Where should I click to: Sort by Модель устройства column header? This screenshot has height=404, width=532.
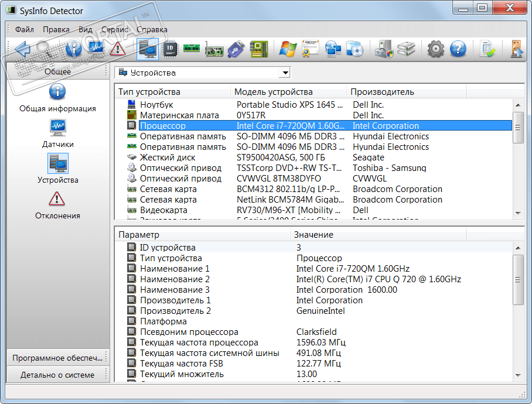pyautogui.click(x=288, y=92)
